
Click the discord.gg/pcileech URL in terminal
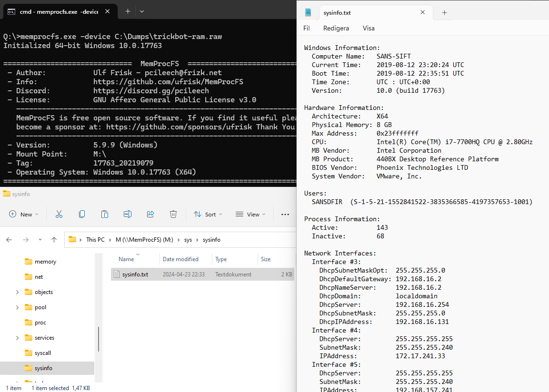pos(151,91)
